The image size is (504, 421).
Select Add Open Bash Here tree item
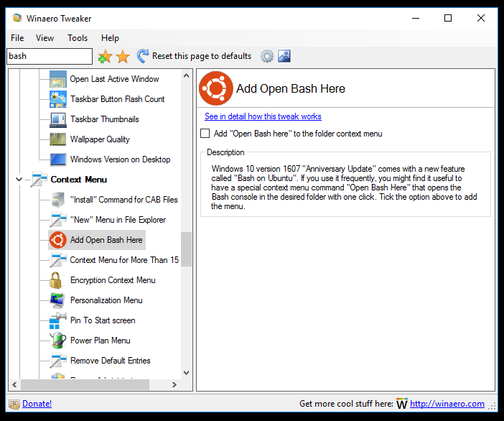coord(106,240)
